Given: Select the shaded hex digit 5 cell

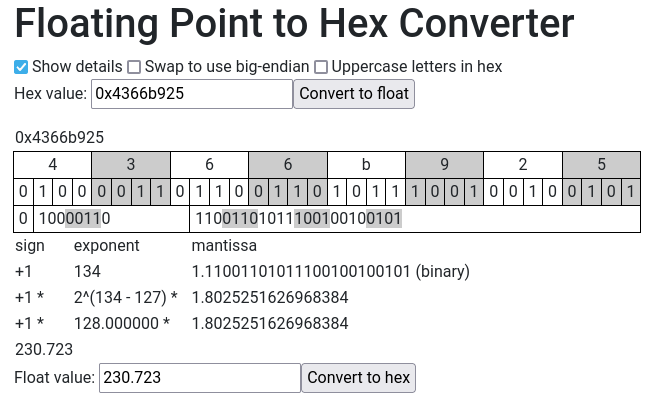Looking at the screenshot, I should 601,165.
